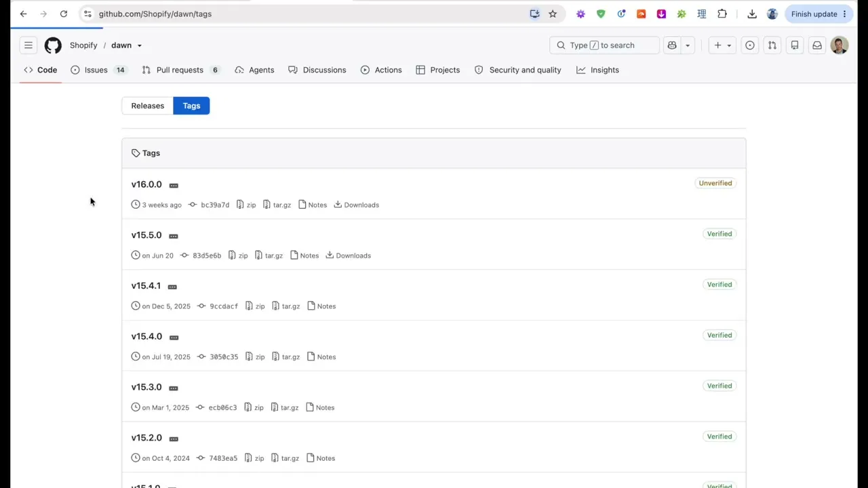Download tar.gz for v16.0.0
Screen dimensions: 868x488
(277, 205)
